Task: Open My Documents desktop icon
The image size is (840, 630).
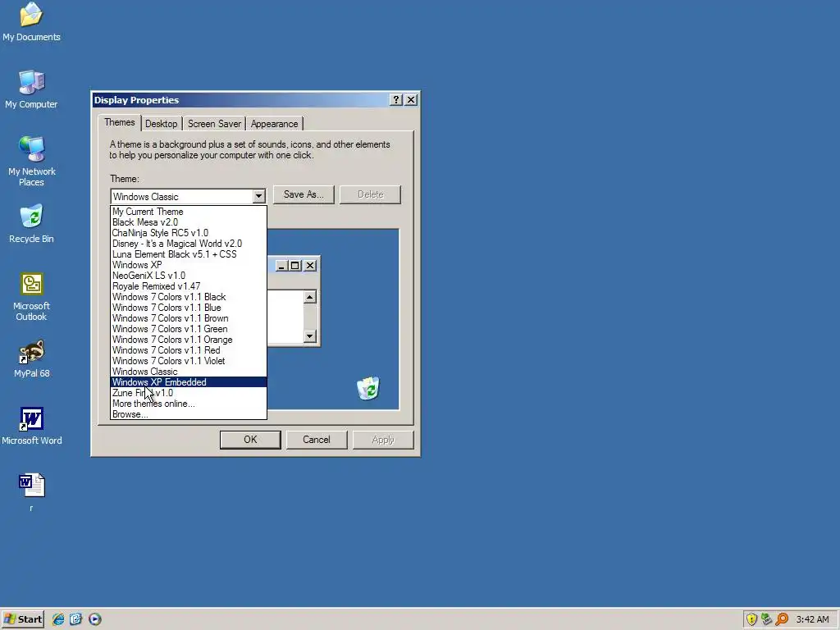Action: click(x=31, y=21)
